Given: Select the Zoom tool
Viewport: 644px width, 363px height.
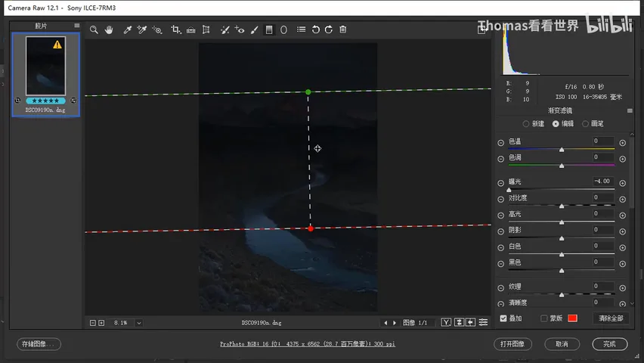Looking at the screenshot, I should click(x=94, y=29).
